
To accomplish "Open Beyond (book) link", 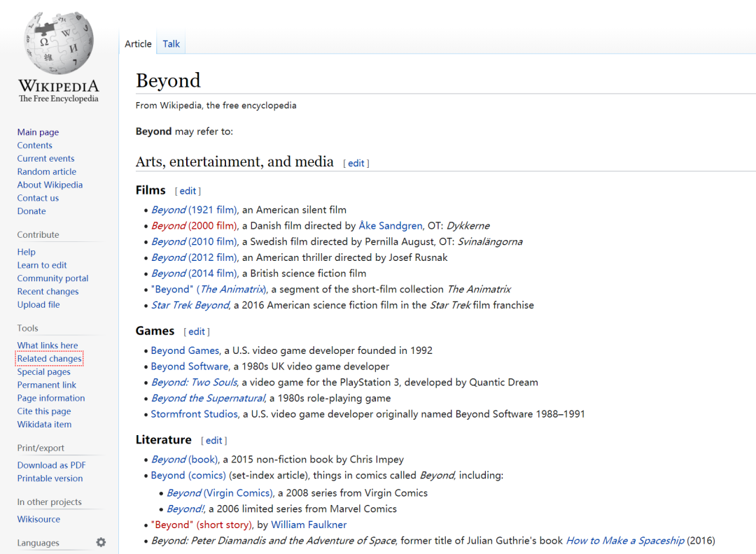I will (x=185, y=460).
